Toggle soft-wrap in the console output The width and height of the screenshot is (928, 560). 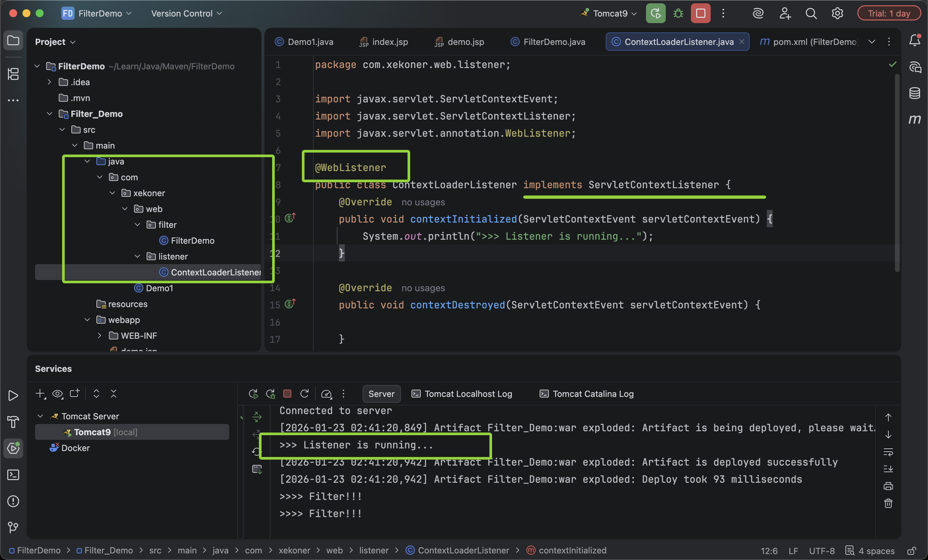pyautogui.click(x=888, y=452)
